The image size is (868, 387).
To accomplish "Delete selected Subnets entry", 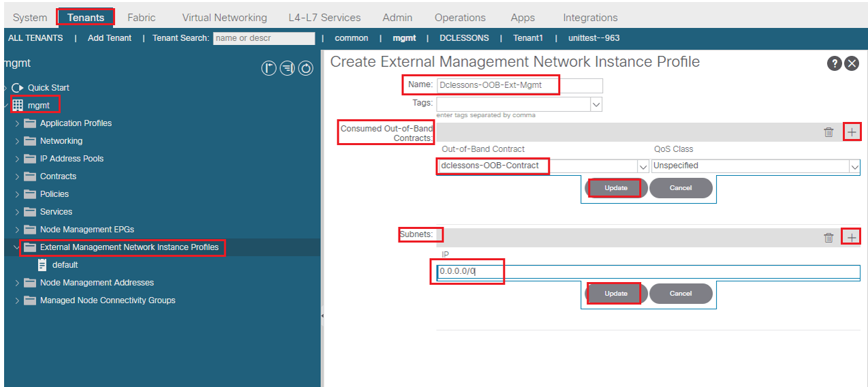I will click(x=828, y=237).
